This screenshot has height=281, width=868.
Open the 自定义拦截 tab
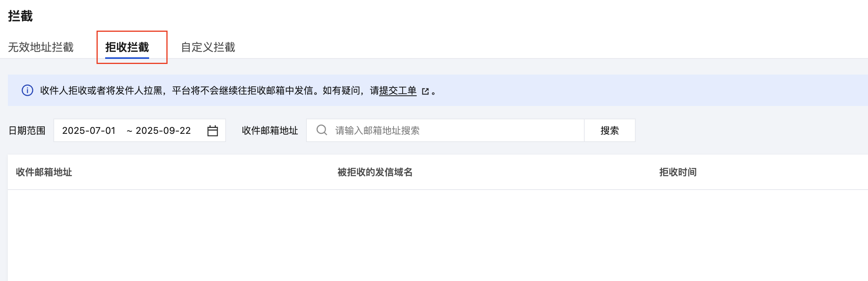pyautogui.click(x=208, y=47)
